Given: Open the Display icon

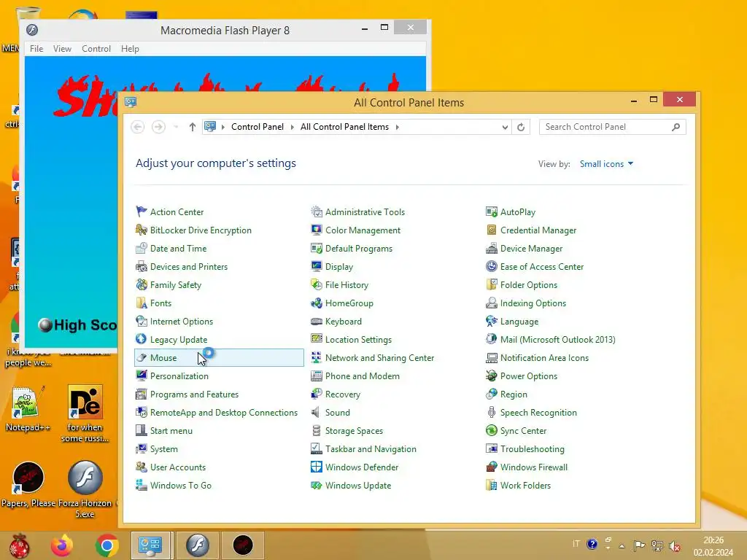Looking at the screenshot, I should (317, 267).
